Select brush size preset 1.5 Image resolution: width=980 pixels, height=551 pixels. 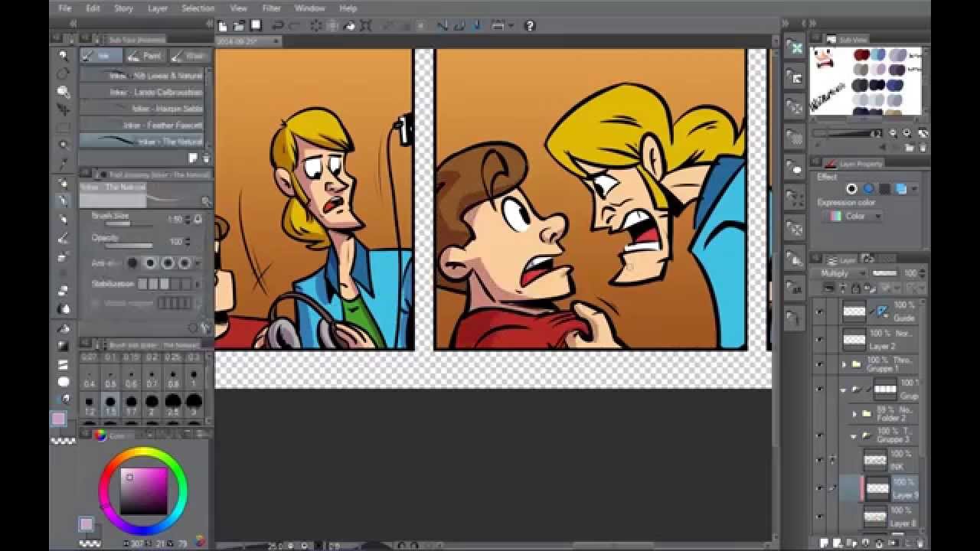(x=111, y=404)
